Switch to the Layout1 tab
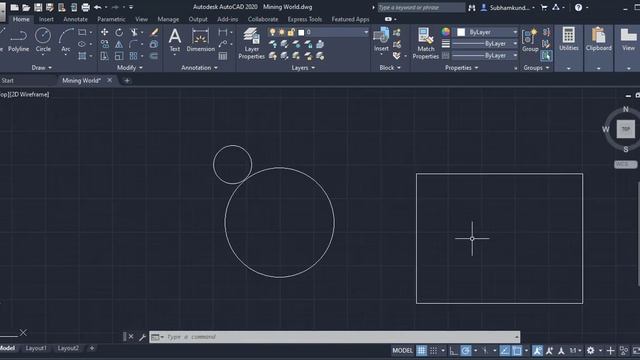 click(x=36, y=348)
